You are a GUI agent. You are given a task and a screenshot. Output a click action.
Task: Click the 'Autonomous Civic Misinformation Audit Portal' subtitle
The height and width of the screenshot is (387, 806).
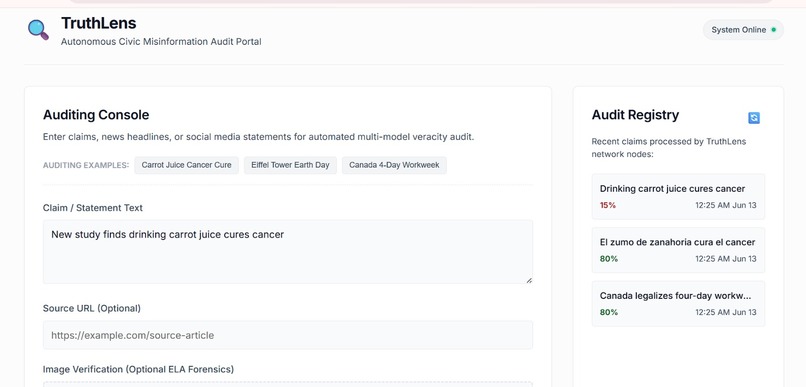[161, 42]
